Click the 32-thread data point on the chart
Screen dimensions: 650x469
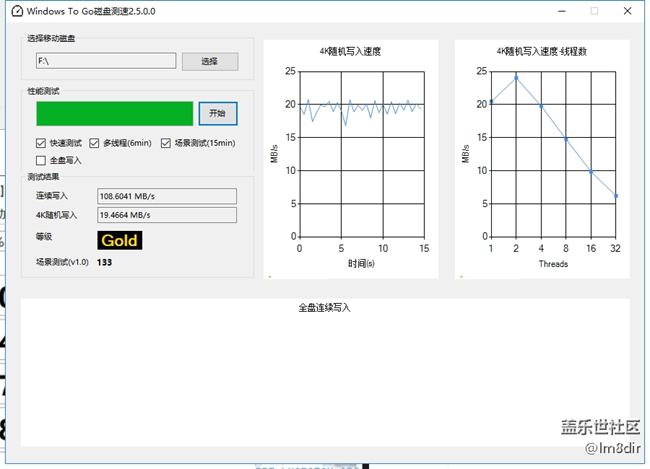(616, 196)
